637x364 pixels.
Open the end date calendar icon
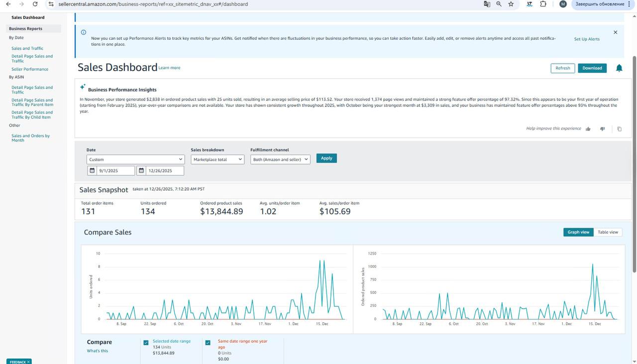[x=141, y=171]
